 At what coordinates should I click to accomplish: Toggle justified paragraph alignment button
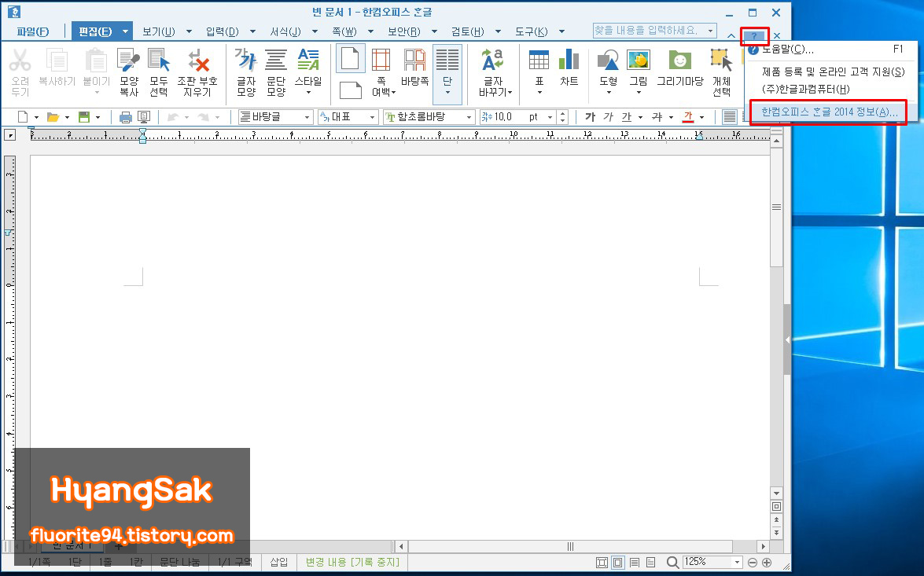click(x=730, y=117)
